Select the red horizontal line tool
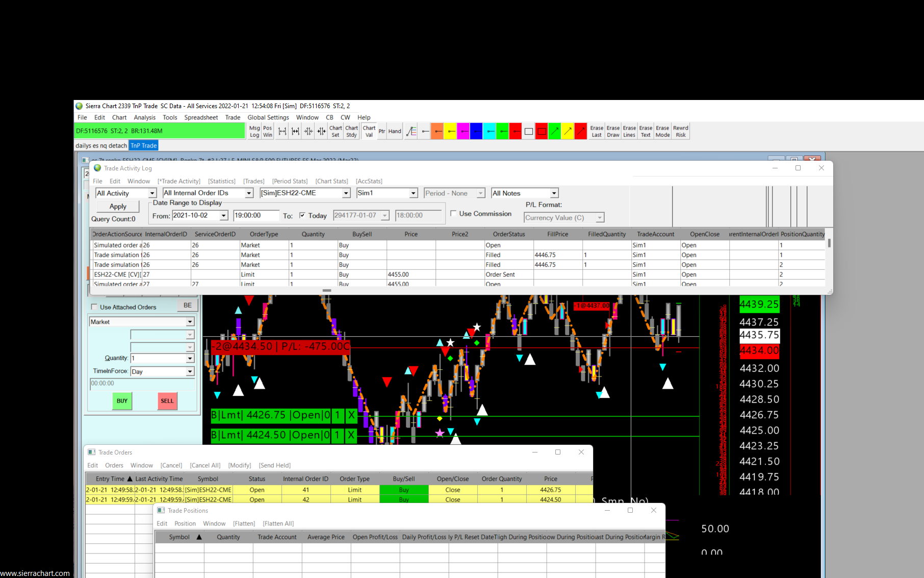 (516, 132)
